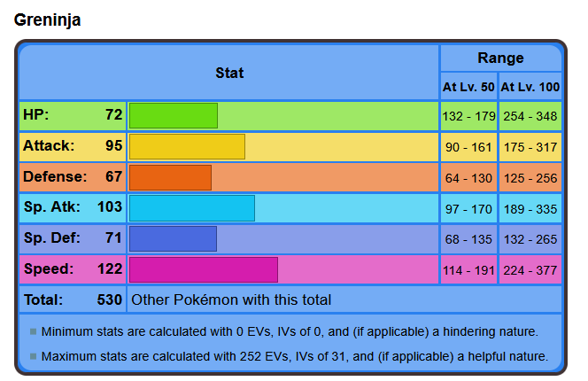Click Sp. Def range 132 - 265

click(530, 239)
